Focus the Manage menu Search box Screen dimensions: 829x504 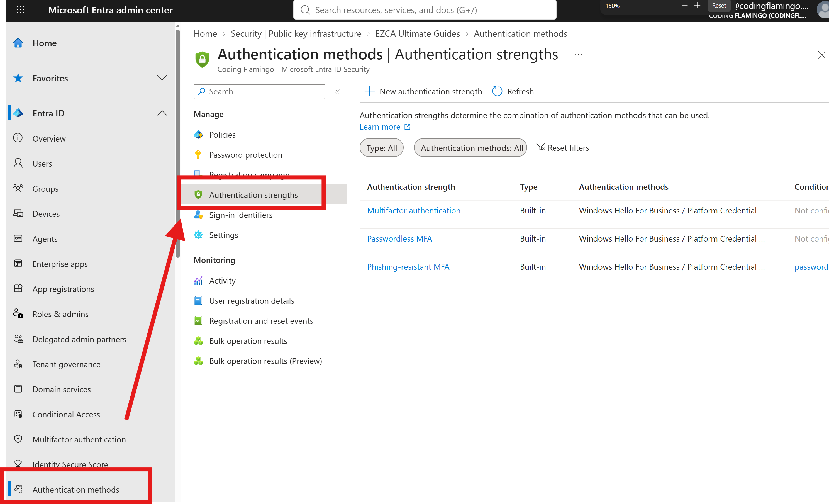(259, 91)
